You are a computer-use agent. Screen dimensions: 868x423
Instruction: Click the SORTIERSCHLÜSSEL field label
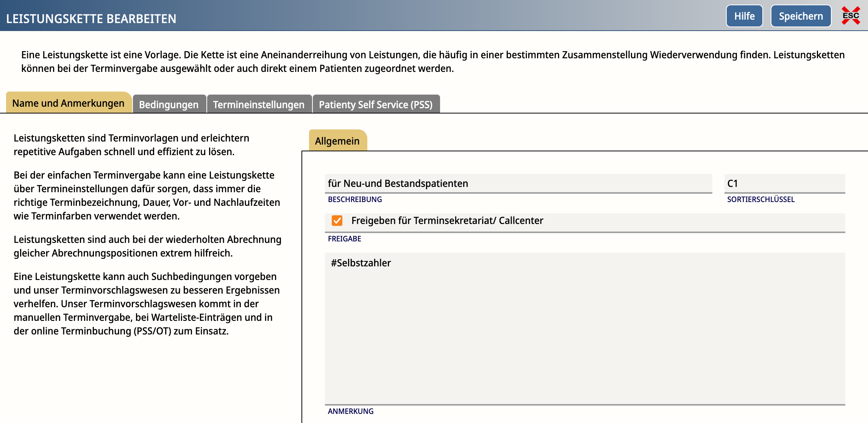(760, 199)
